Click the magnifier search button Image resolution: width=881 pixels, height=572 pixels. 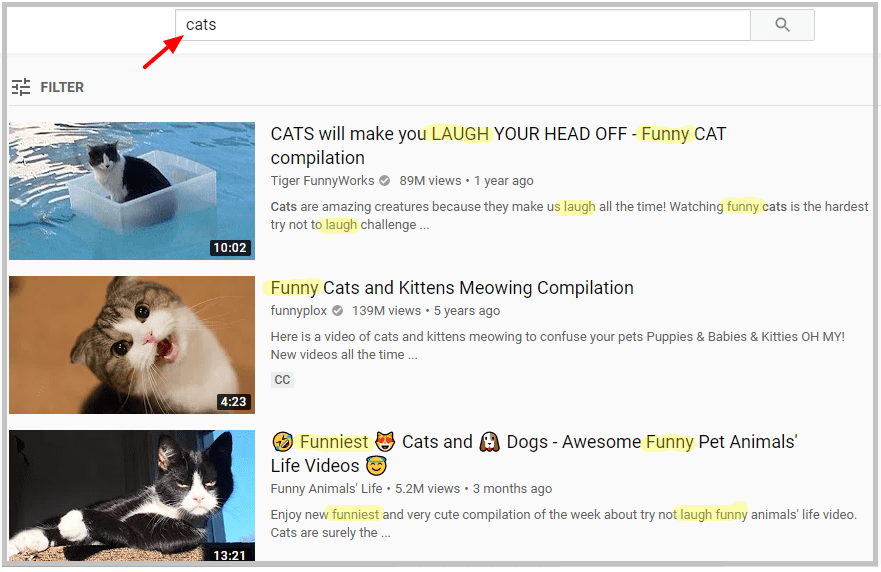[782, 25]
